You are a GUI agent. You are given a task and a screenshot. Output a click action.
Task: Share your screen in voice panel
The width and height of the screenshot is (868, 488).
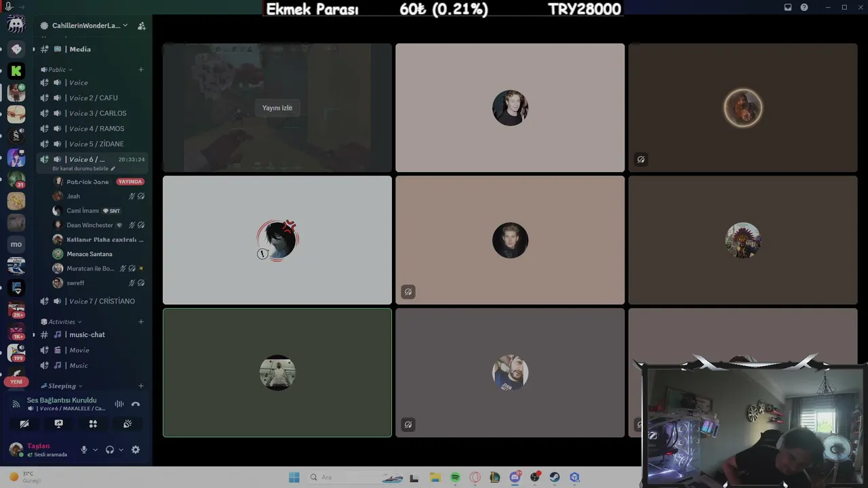tap(59, 424)
